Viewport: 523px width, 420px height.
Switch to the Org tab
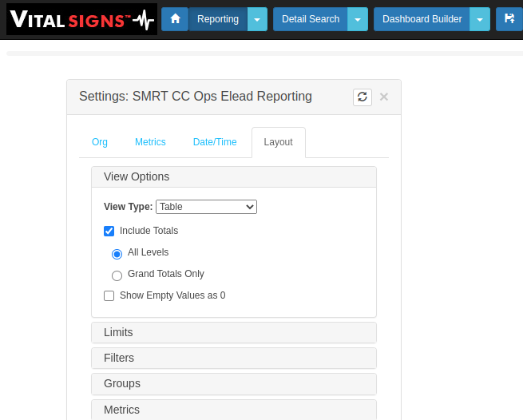pos(100,142)
